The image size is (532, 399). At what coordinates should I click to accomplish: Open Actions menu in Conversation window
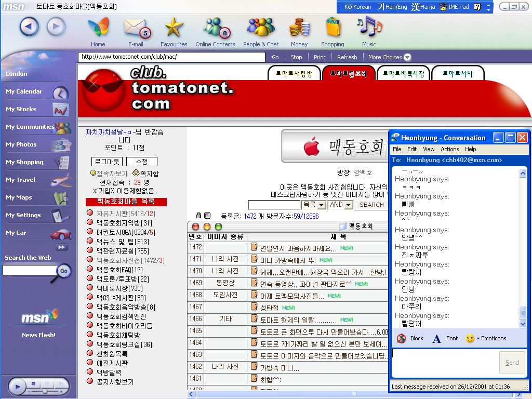pos(449,149)
